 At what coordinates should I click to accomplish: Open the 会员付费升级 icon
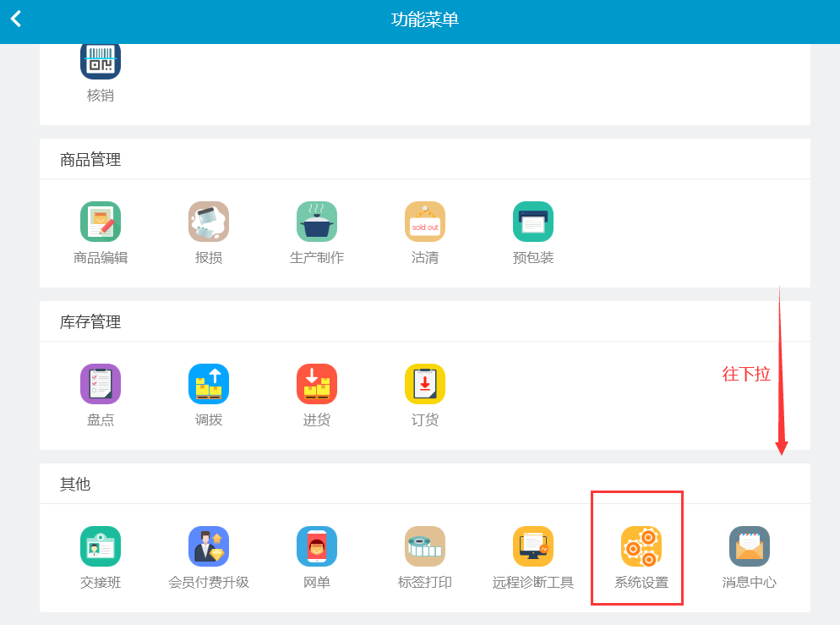[x=209, y=546]
